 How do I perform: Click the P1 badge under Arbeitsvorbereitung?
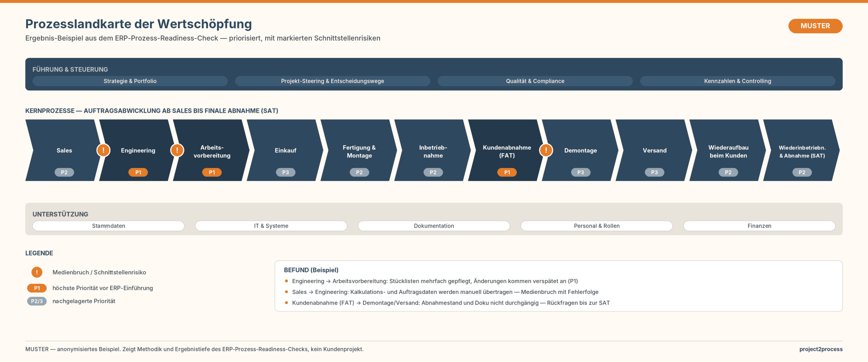point(212,172)
